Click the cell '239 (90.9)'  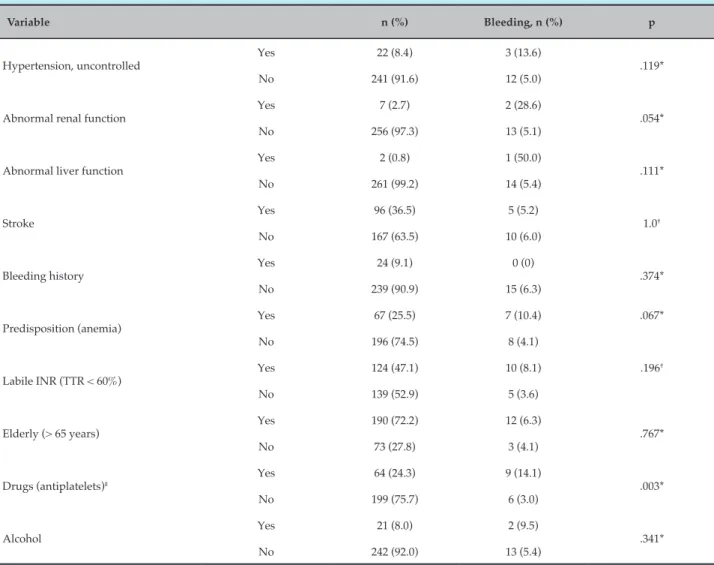click(394, 289)
